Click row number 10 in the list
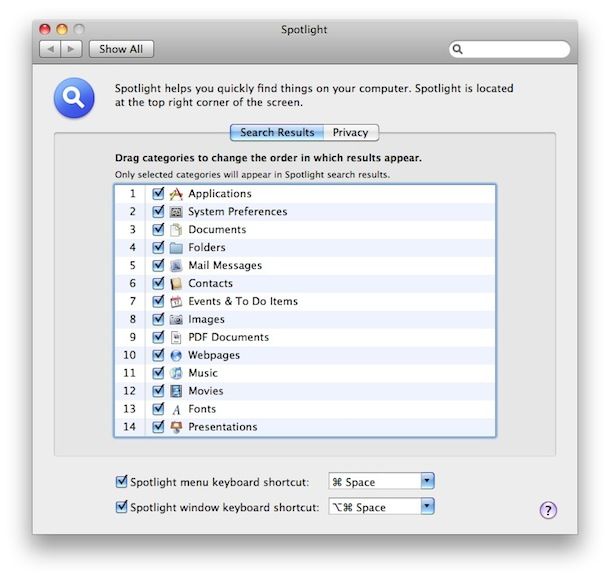The height and width of the screenshot is (579, 610). coord(130,355)
